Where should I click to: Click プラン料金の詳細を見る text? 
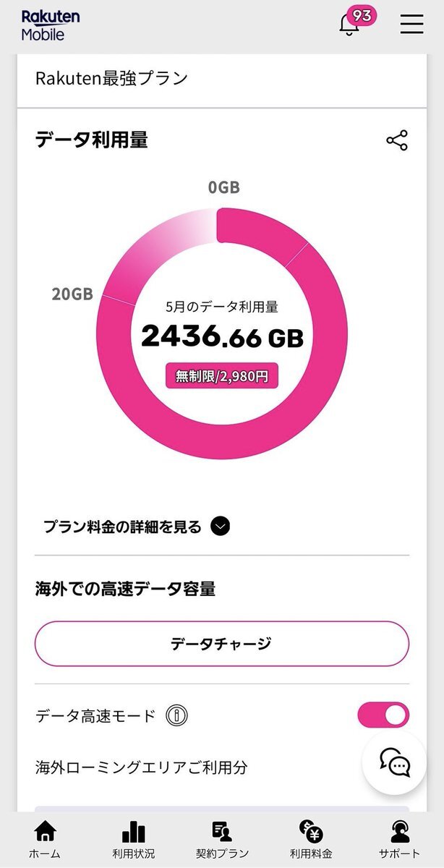122,527
